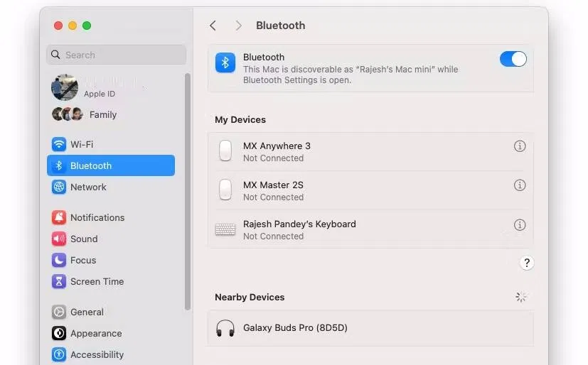This screenshot has width=588, height=365.
Task: Click the MX Anywhere 3 mouse icon
Action: [225, 151]
